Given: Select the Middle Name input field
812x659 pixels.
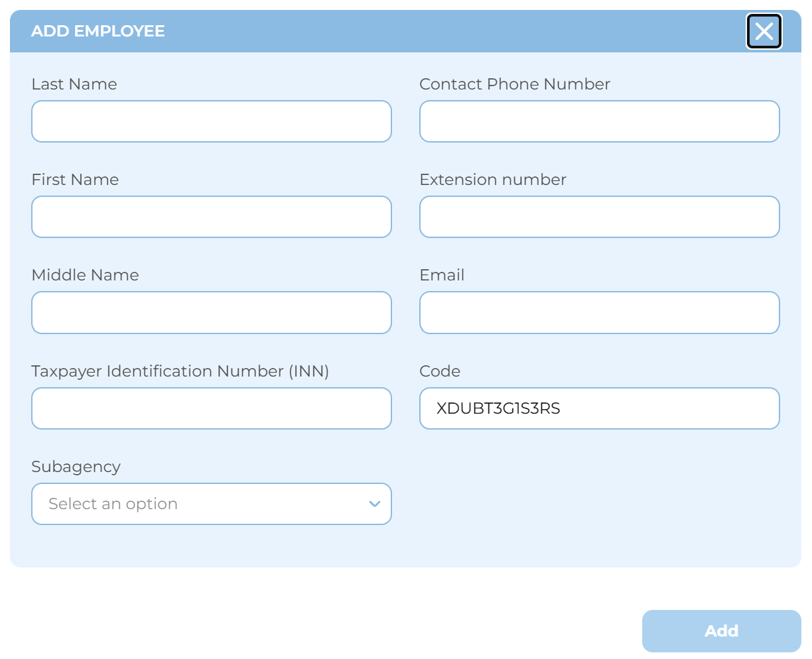Looking at the screenshot, I should pos(211,312).
